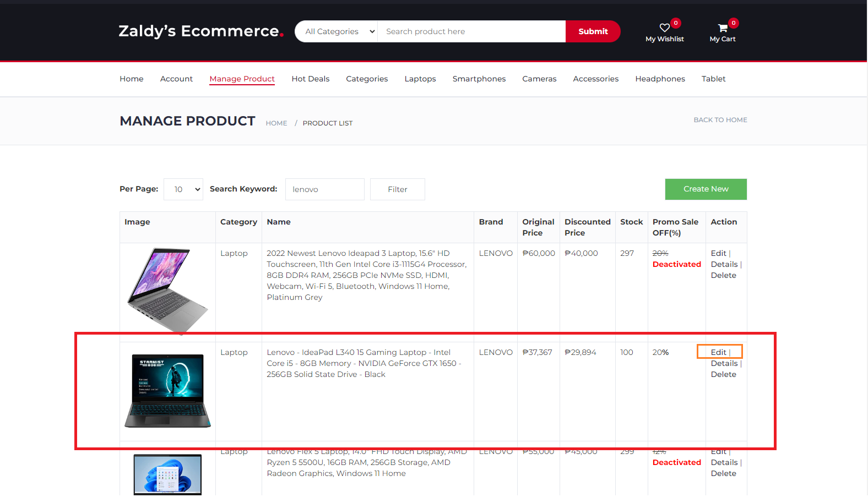Delete the Lenovo Flex 5 product

[724, 473]
